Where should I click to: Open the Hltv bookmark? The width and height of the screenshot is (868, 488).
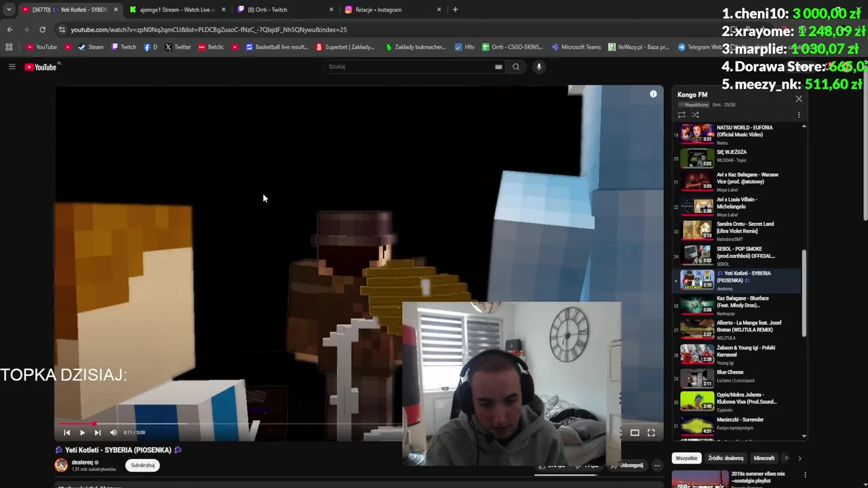click(465, 47)
